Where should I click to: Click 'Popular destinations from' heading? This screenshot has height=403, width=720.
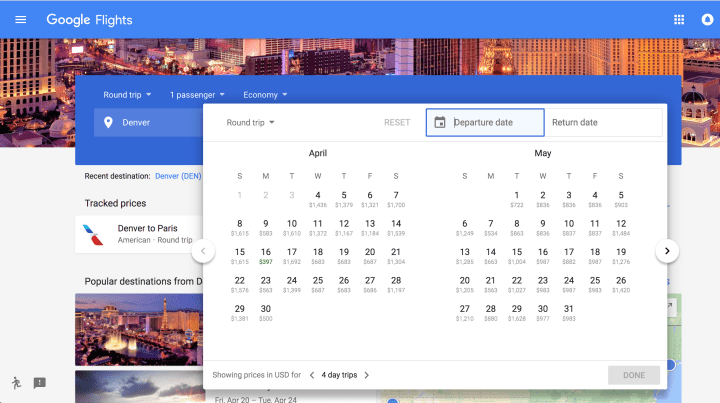coord(143,281)
